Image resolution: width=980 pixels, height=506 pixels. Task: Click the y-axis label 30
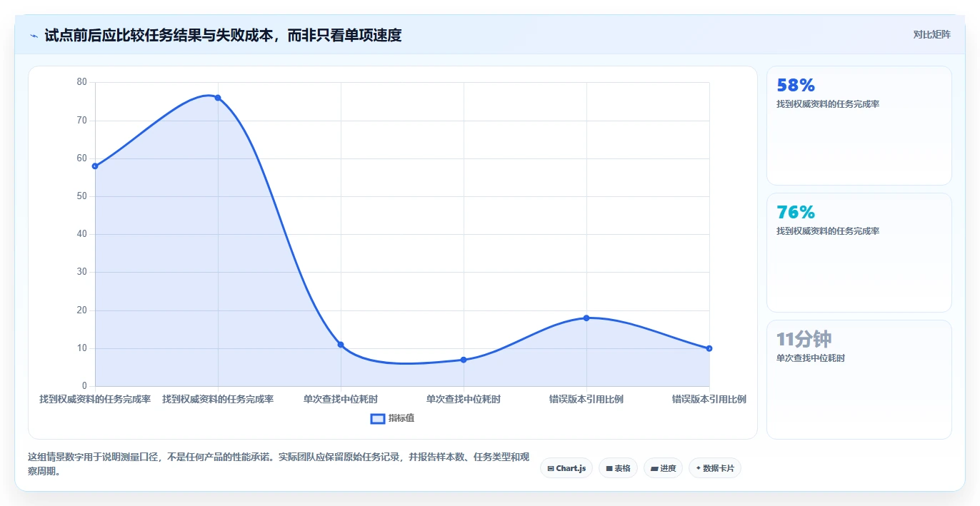(x=81, y=272)
